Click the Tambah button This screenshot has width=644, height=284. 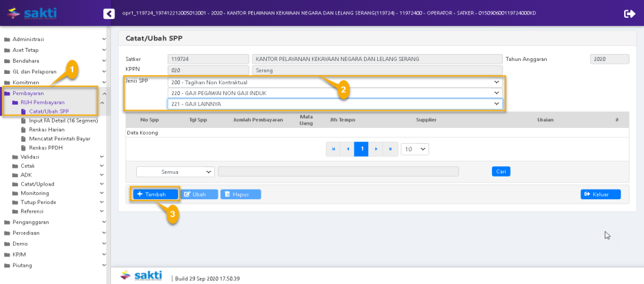pyautogui.click(x=155, y=194)
